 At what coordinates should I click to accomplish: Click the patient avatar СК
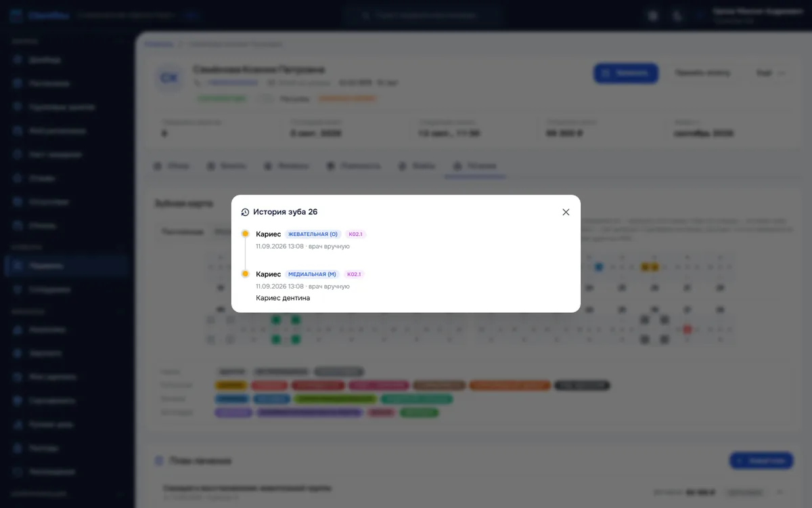[x=168, y=79]
